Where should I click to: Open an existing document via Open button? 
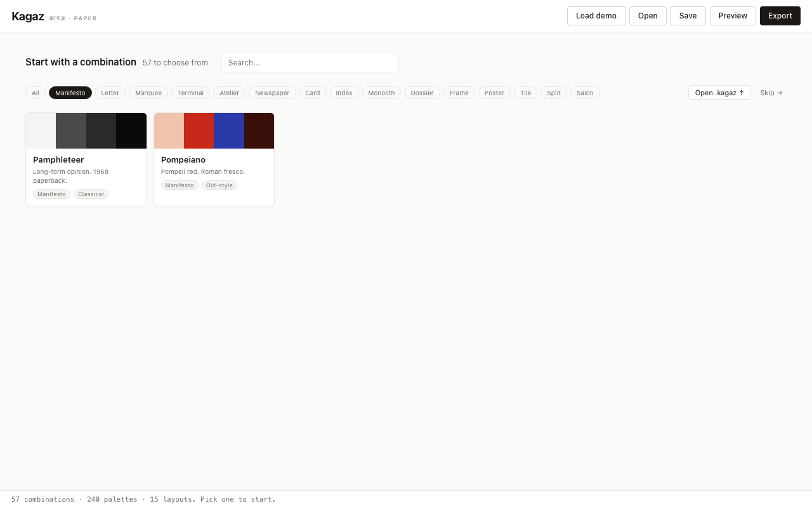click(647, 16)
